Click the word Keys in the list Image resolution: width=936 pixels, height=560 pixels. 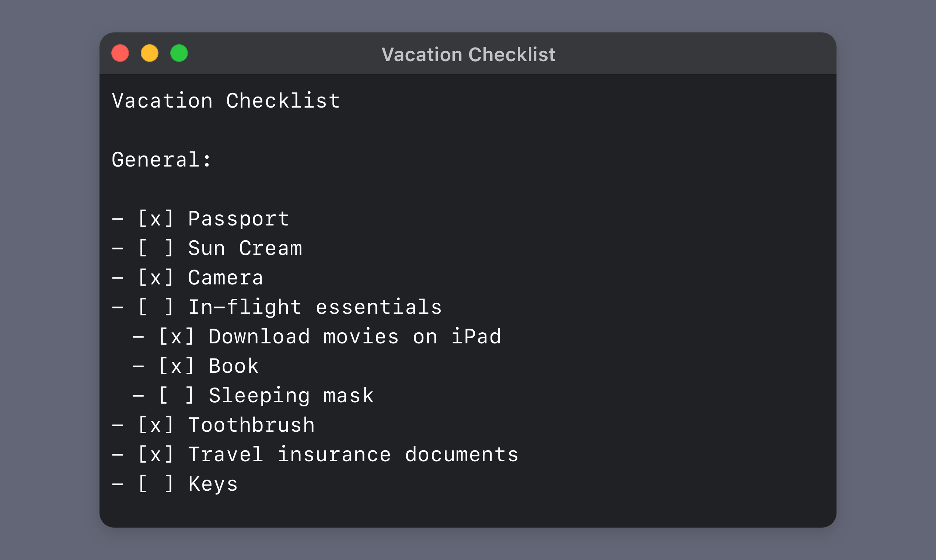(x=213, y=484)
